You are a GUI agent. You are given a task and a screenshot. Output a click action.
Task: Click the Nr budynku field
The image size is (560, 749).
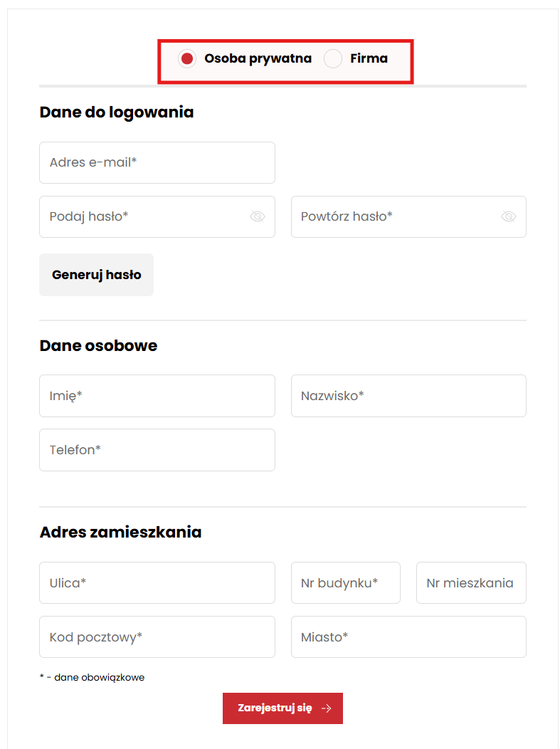(345, 583)
